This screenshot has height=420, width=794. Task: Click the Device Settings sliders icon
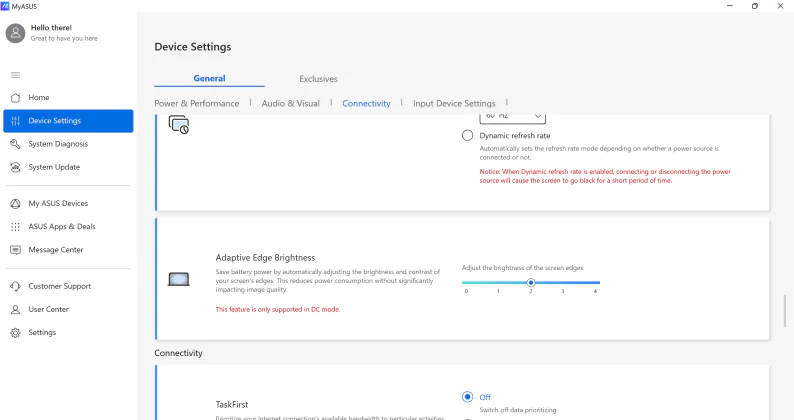point(16,121)
